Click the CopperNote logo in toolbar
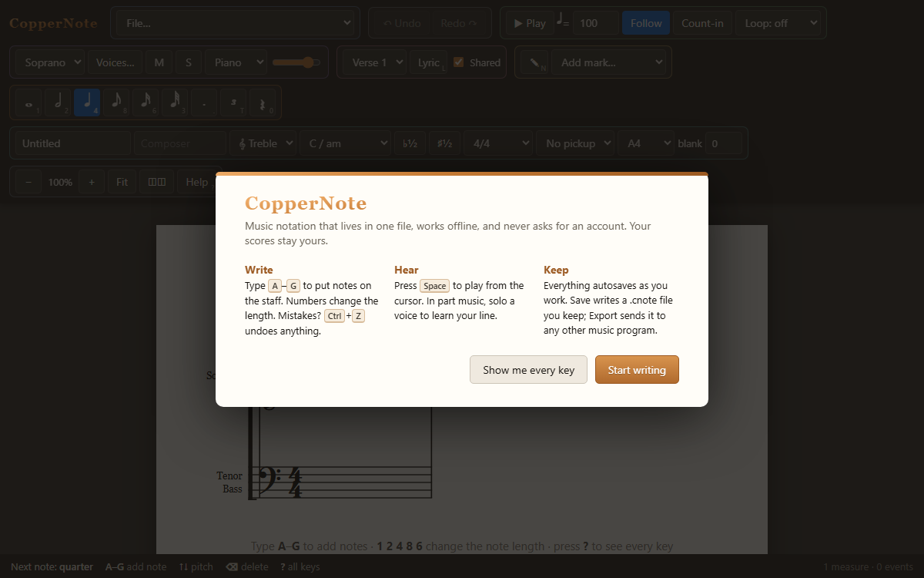Image resolution: width=924 pixels, height=578 pixels. pyautogui.click(x=54, y=23)
